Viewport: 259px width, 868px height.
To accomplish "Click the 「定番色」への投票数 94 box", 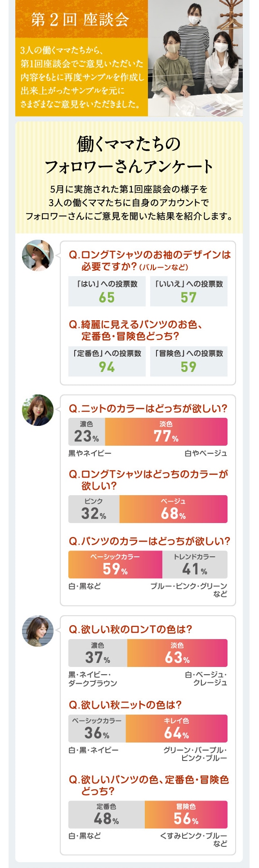I will [107, 361].
